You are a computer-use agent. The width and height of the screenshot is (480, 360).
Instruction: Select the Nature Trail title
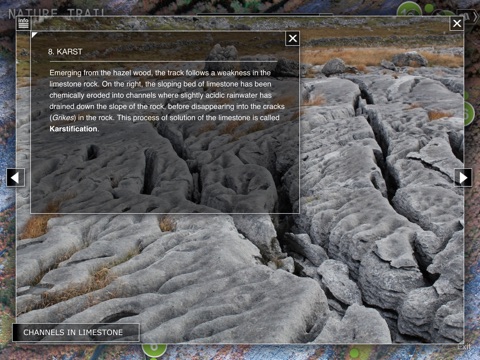click(57, 14)
